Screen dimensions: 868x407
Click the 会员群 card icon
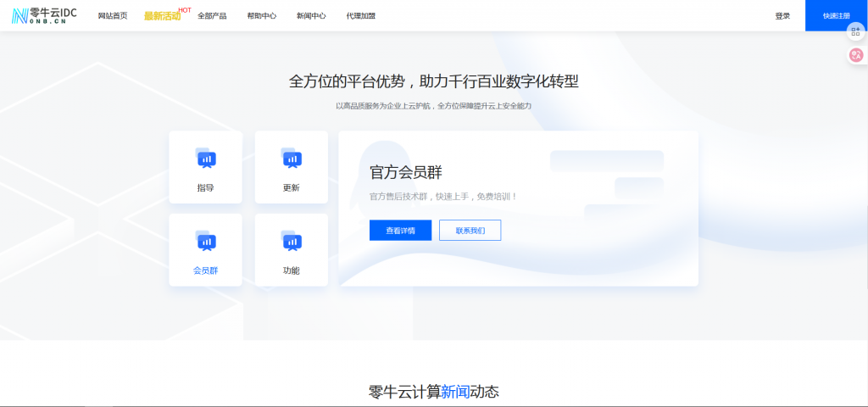[x=206, y=241]
